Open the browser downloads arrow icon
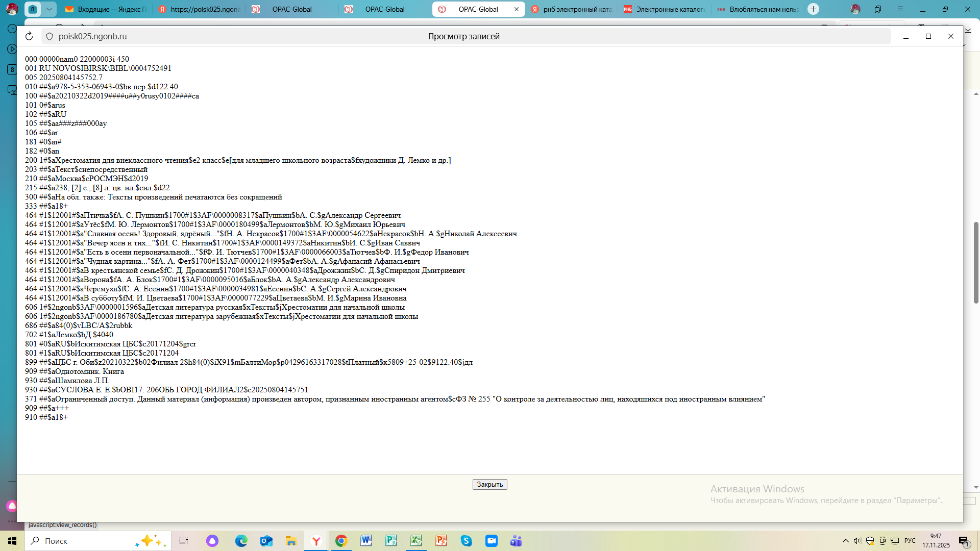The height and width of the screenshot is (551, 980). click(968, 30)
